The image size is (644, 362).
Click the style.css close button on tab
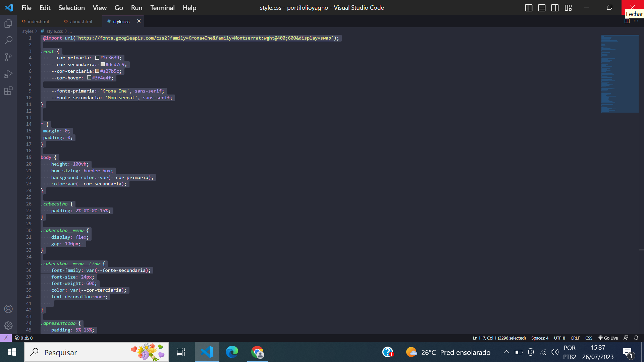(x=139, y=21)
